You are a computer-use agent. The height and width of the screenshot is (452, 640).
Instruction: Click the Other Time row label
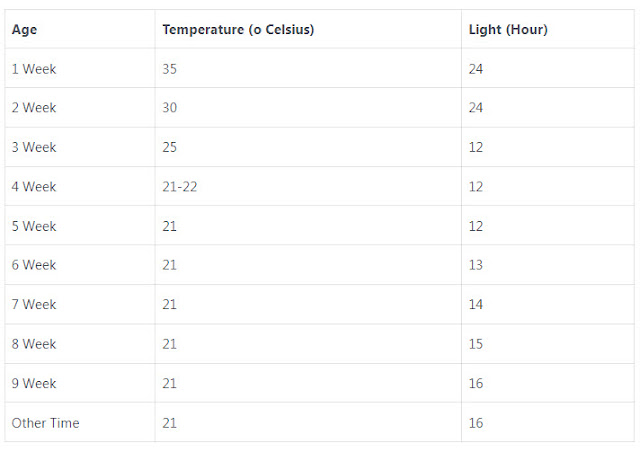point(45,423)
